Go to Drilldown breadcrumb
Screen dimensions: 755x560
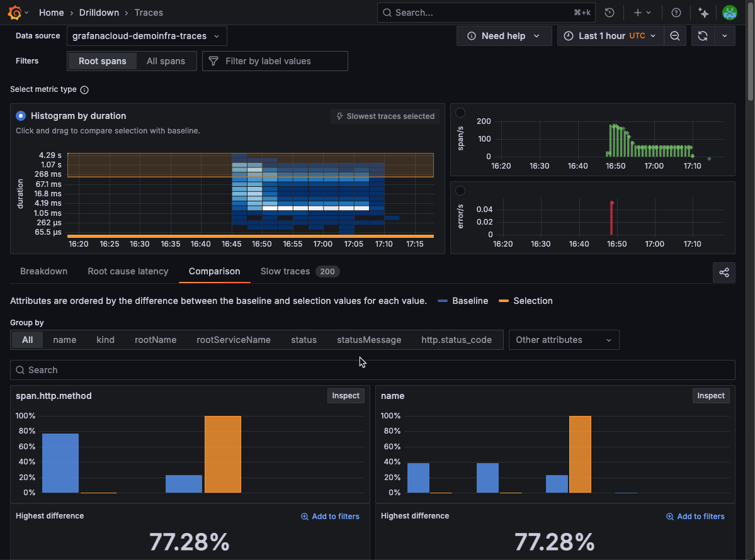pyautogui.click(x=99, y=13)
